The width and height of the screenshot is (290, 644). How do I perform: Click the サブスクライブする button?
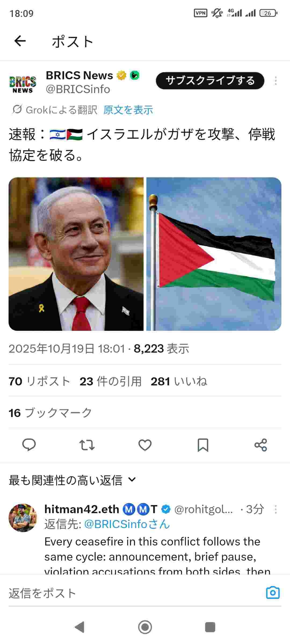[x=210, y=80]
